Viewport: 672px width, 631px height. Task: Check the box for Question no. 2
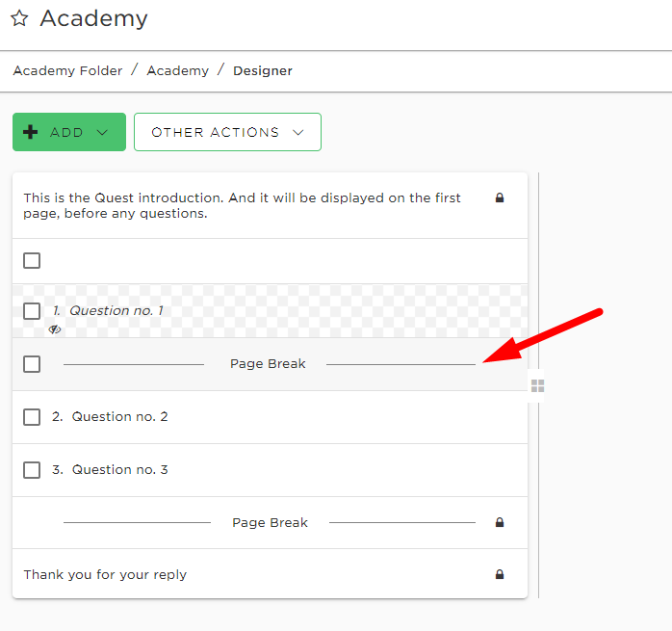[32, 417]
